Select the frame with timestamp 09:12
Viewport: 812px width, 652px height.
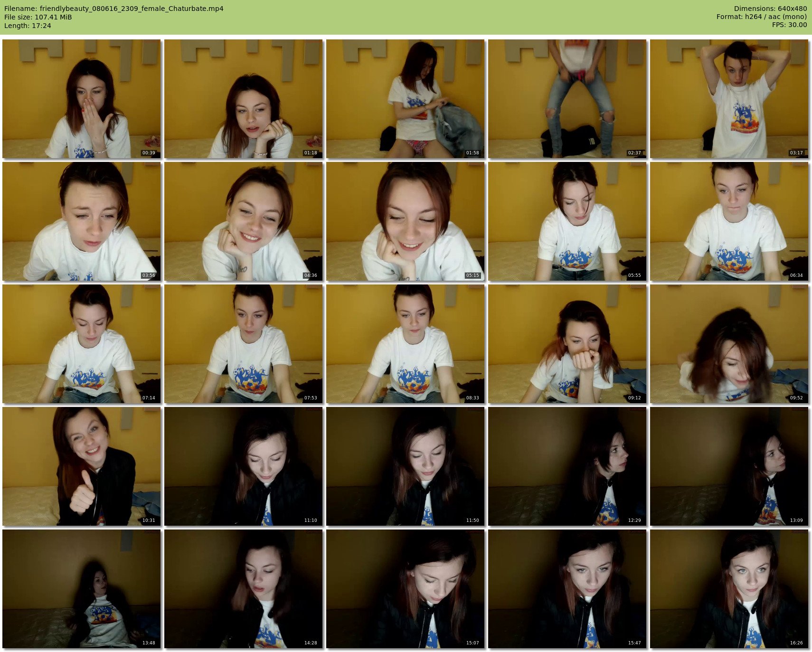[x=567, y=344]
